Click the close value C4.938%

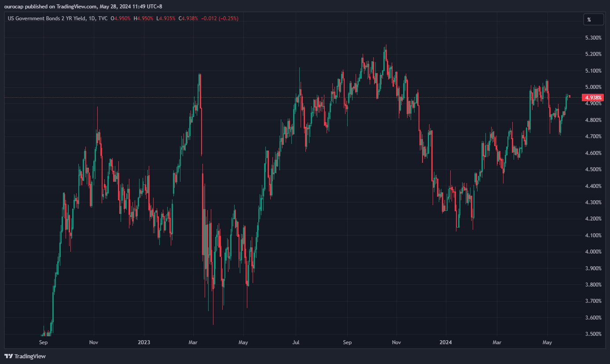(x=189, y=18)
